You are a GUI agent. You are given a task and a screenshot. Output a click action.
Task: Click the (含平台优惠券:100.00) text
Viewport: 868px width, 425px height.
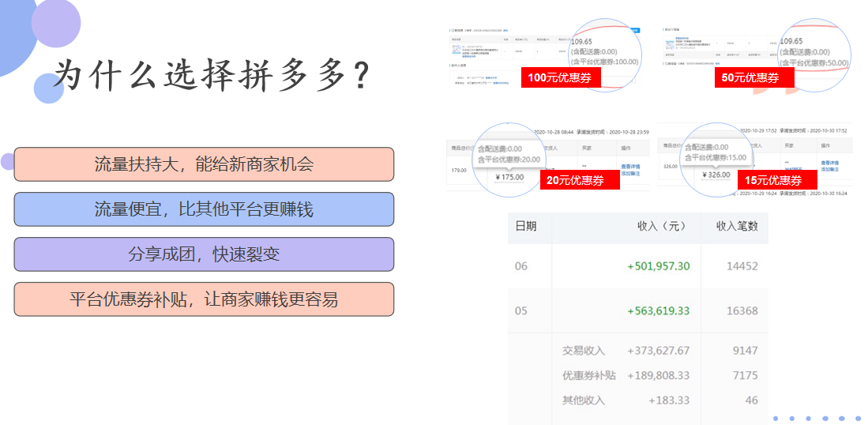click(606, 62)
